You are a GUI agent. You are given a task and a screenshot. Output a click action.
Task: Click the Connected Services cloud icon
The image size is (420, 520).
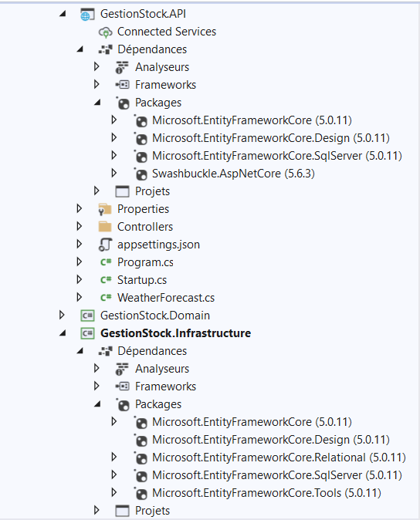point(105,32)
